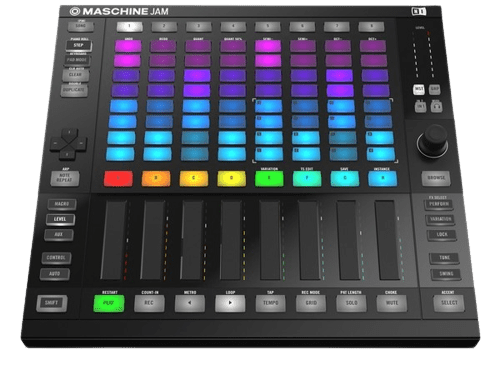Choose the TUNE button
This screenshot has height=370, width=500.
click(444, 258)
